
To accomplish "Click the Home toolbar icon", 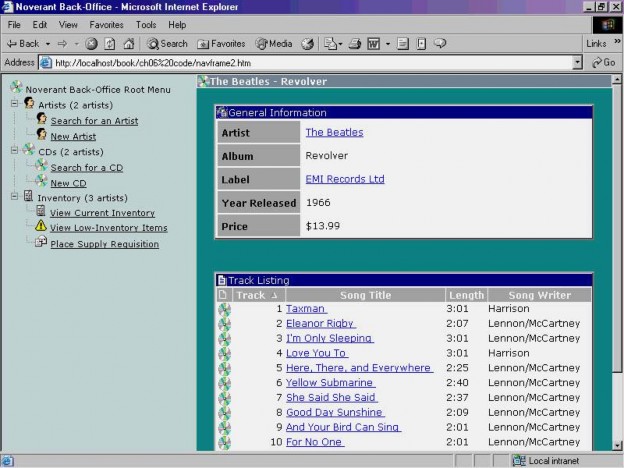I will pyautogui.click(x=128, y=44).
